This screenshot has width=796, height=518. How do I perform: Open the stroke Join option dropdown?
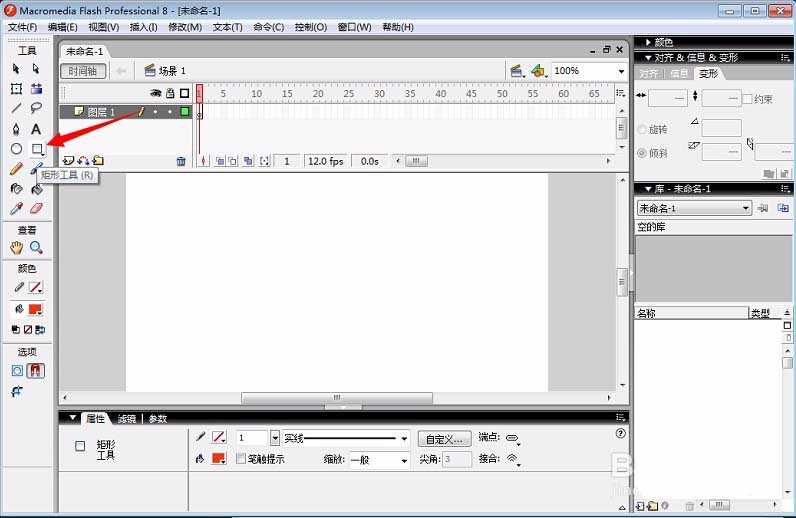[513, 460]
